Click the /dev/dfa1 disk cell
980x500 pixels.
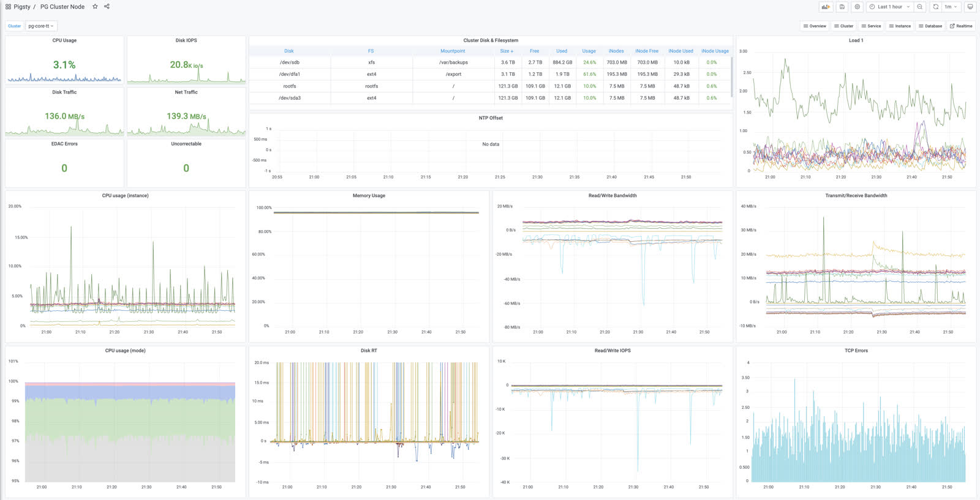290,74
